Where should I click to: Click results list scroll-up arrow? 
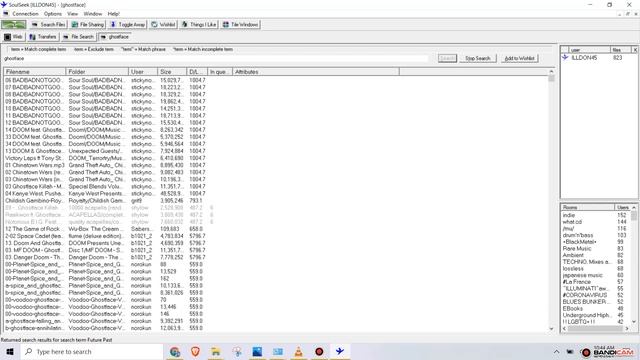point(551,71)
